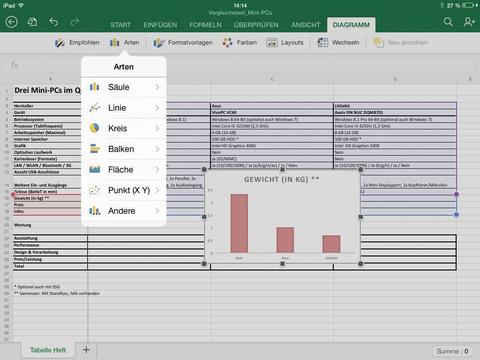The height and width of the screenshot is (360, 480).
Task: Choose Balken from the Arten list
Action: (x=124, y=149)
